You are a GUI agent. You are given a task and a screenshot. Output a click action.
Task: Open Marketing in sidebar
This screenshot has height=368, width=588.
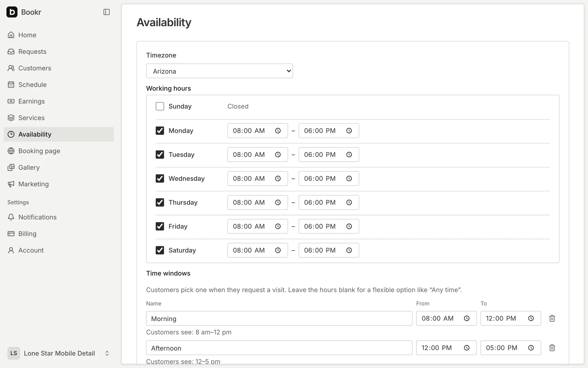[x=59, y=184]
